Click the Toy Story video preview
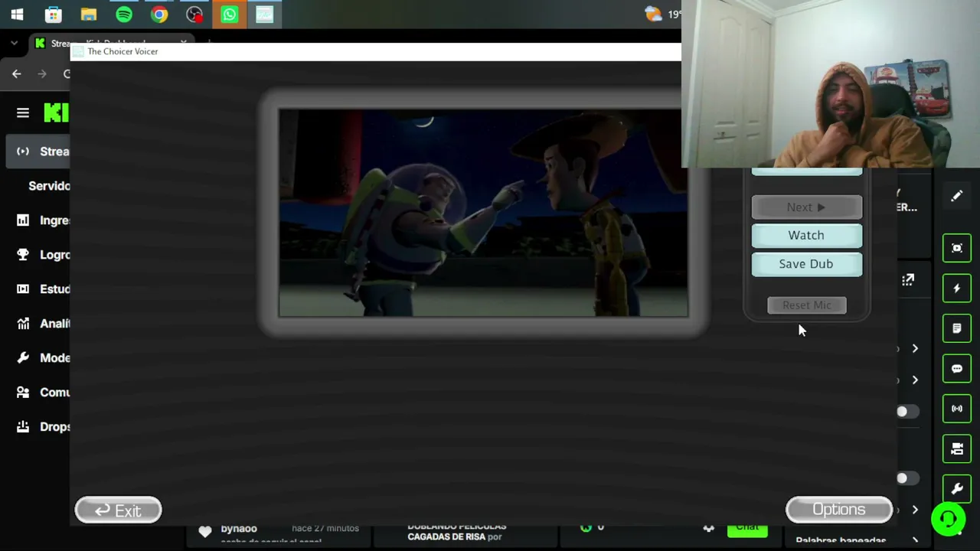980x551 pixels. pos(483,213)
